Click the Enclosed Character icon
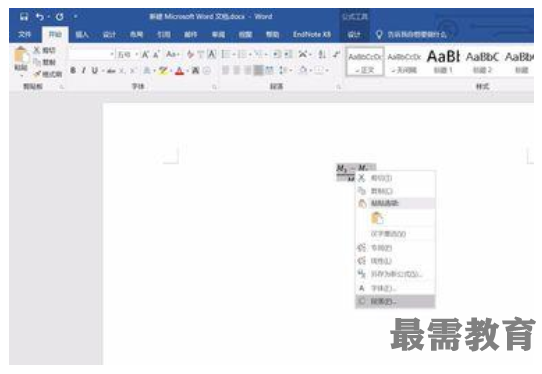Viewport: 542px width, 374px height. 207,71
